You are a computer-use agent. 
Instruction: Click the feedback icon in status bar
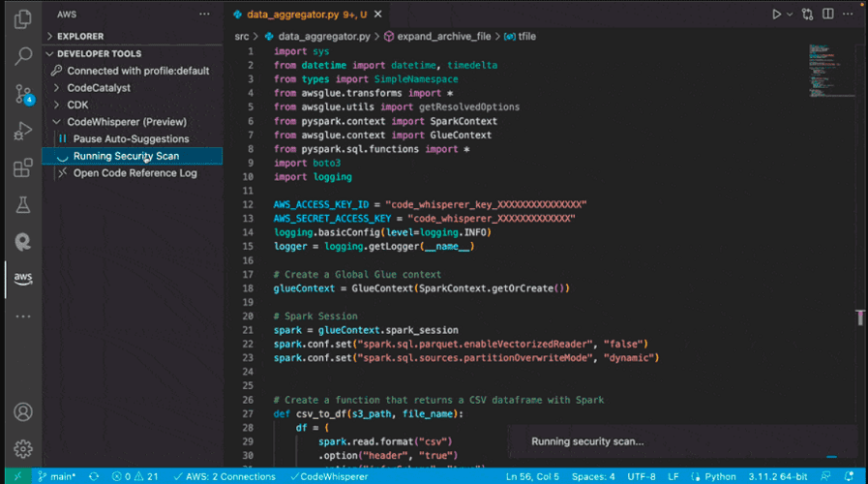826,476
